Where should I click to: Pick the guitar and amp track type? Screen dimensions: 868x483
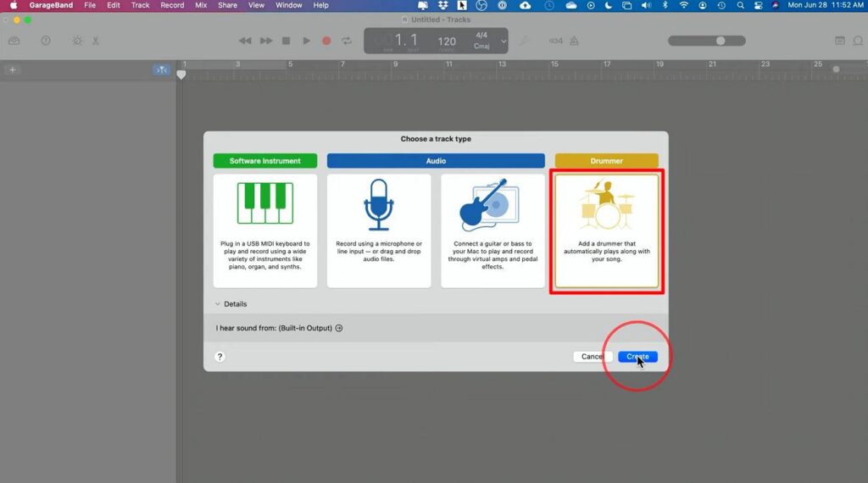492,230
